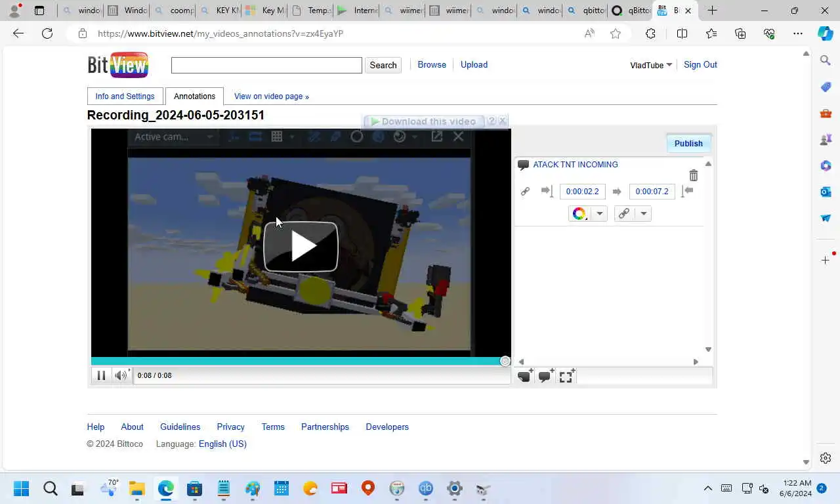This screenshot has width=840, height=504.
Task: Click the Search button
Action: [383, 65]
